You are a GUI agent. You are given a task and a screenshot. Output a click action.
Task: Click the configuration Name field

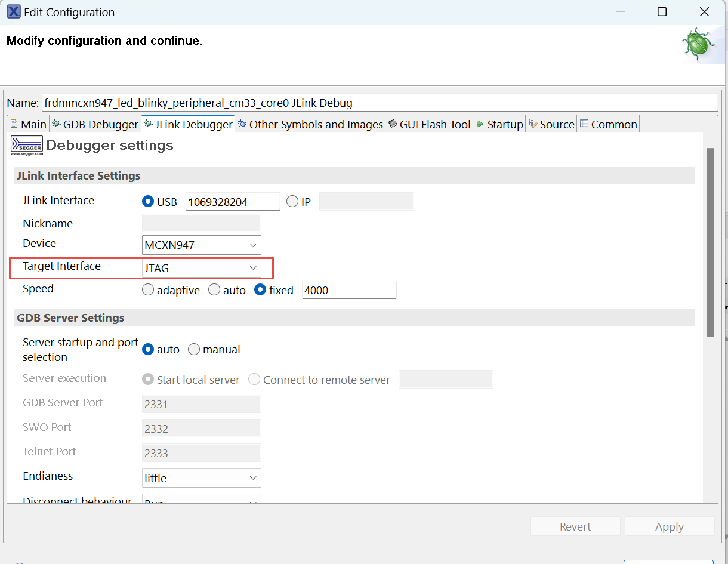[379, 103]
